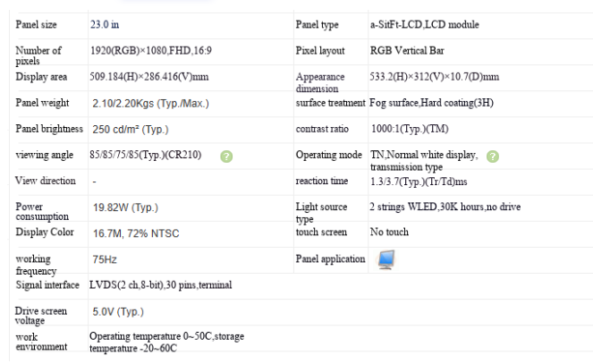Click the Light source WLED description
The width and height of the screenshot is (593, 364).
pos(445,207)
